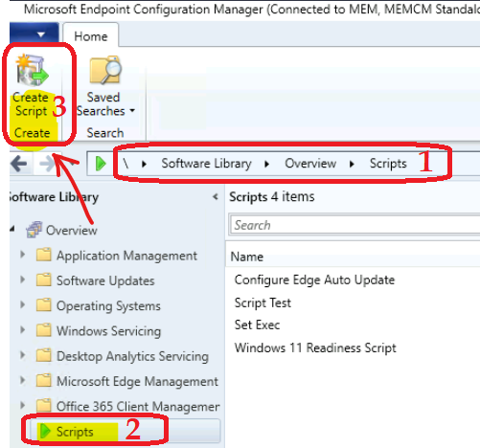The image size is (480, 448).
Task: Click the green Scripts node icon
Action: [45, 431]
